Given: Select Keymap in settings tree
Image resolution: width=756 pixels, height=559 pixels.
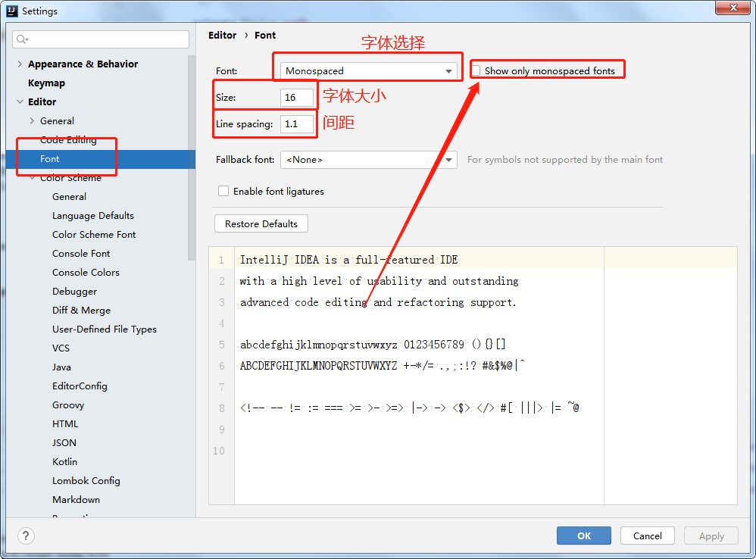Looking at the screenshot, I should click(x=46, y=83).
